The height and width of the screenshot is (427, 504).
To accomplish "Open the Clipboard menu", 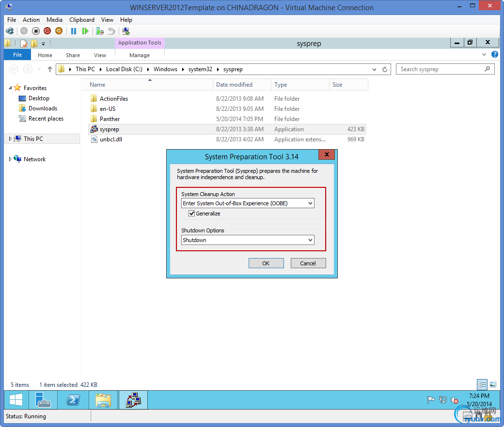I will click(82, 19).
